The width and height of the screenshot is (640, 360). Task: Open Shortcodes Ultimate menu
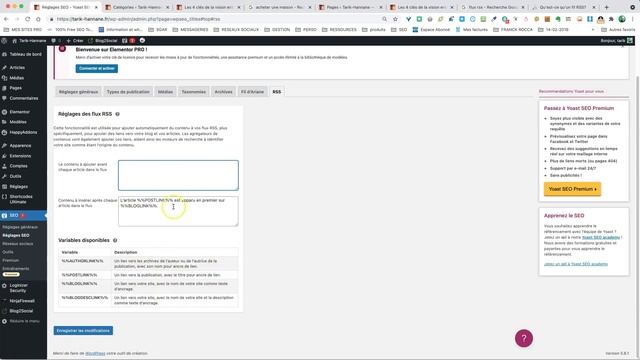[x=21, y=199]
